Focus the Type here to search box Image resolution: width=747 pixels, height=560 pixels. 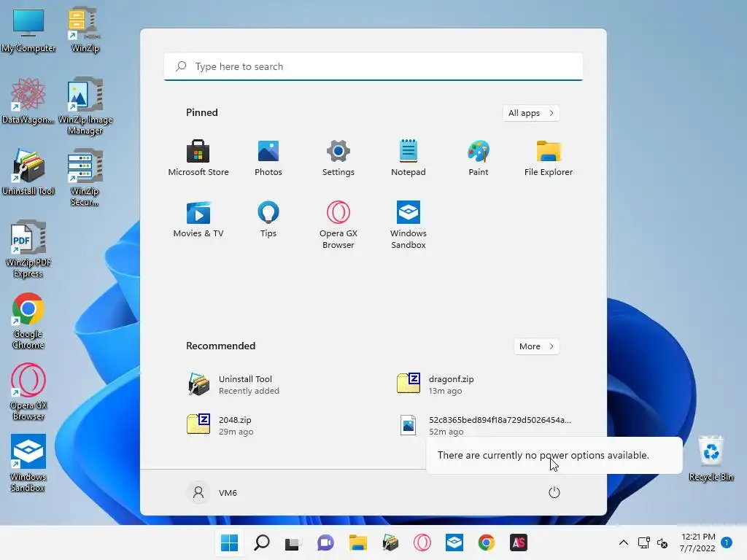(x=373, y=66)
